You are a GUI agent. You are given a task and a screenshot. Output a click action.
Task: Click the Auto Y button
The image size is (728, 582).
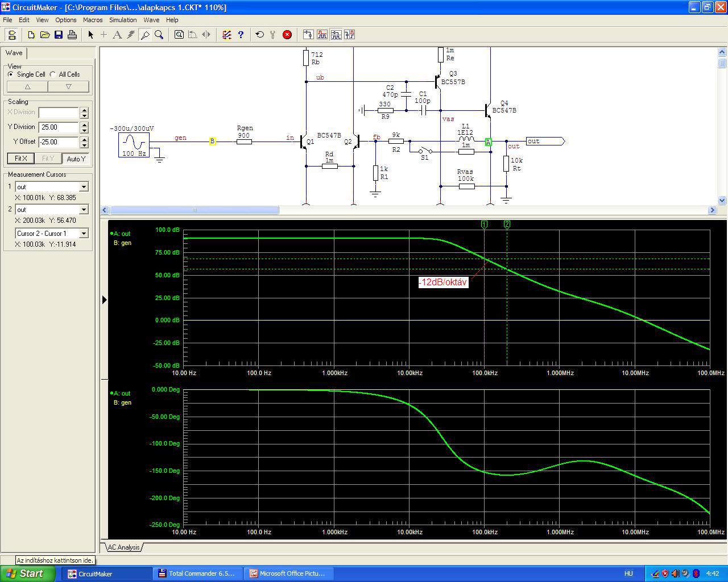76,159
